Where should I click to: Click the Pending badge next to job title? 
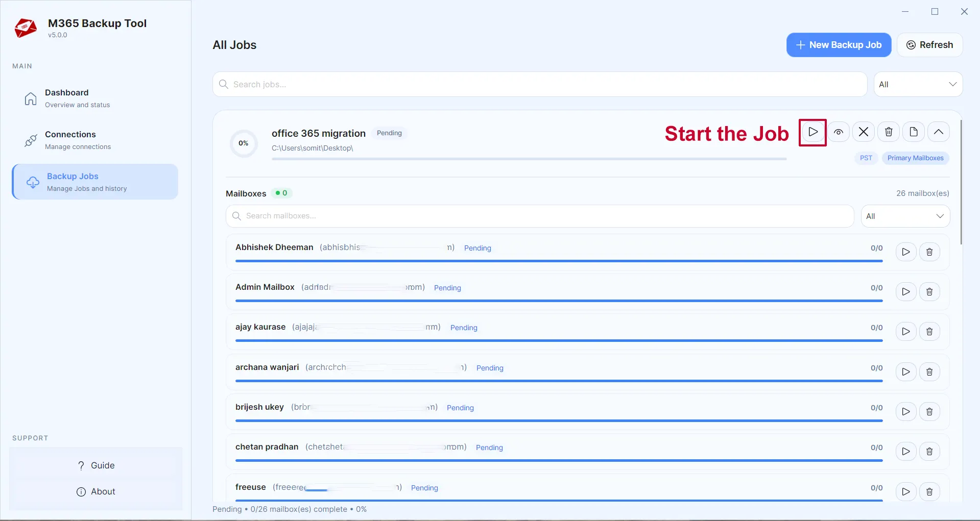(389, 133)
